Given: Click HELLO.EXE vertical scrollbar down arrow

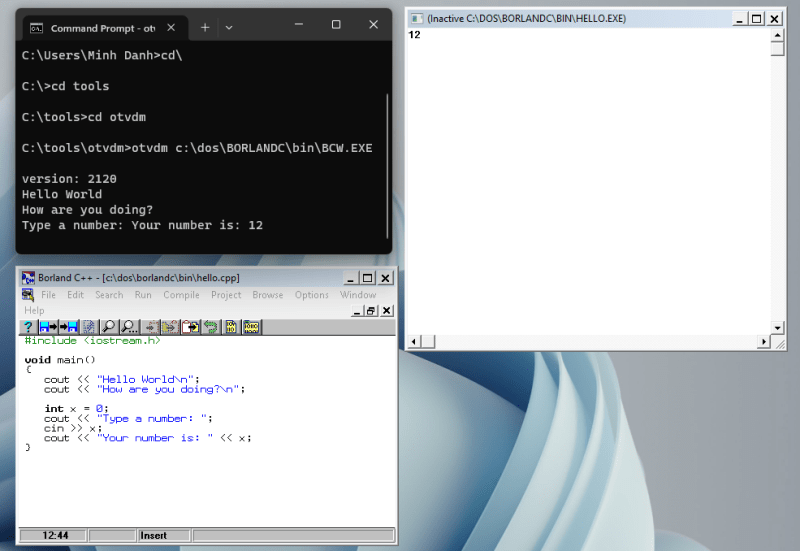Looking at the screenshot, I should pyautogui.click(x=778, y=328).
